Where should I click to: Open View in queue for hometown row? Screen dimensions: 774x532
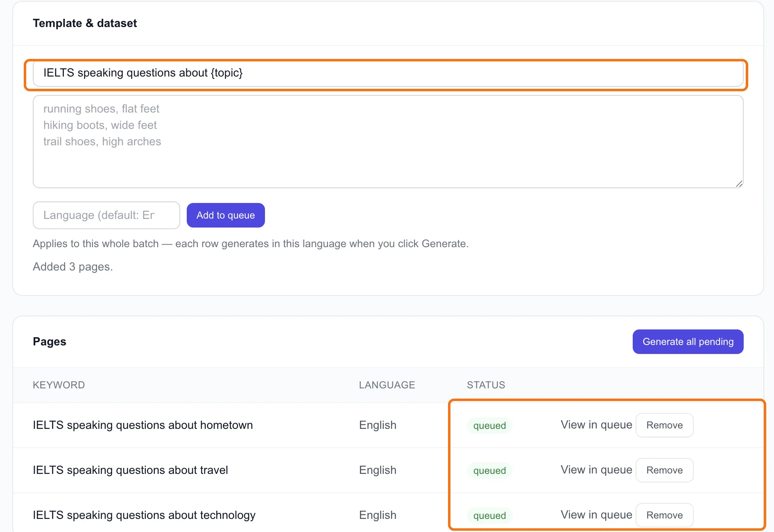pos(596,425)
